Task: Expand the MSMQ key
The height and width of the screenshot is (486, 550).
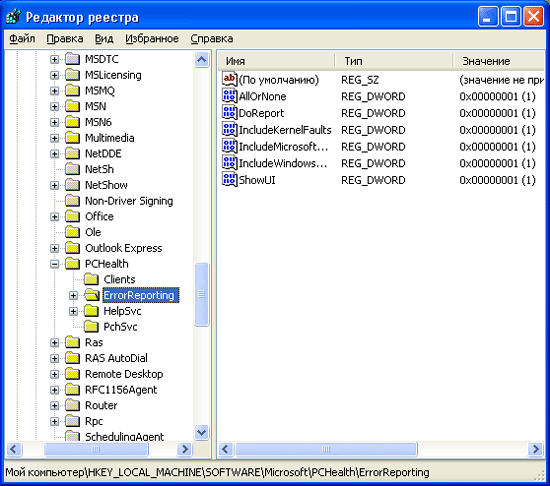Action: pyautogui.click(x=54, y=91)
